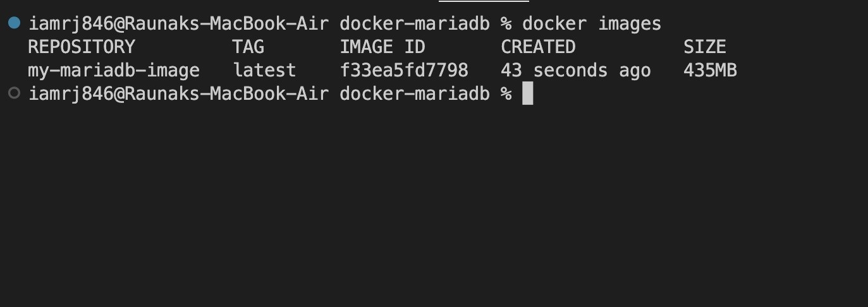Viewport: 868px width, 307px height.
Task: Click the REPOSITORY column header
Action: pos(82,47)
